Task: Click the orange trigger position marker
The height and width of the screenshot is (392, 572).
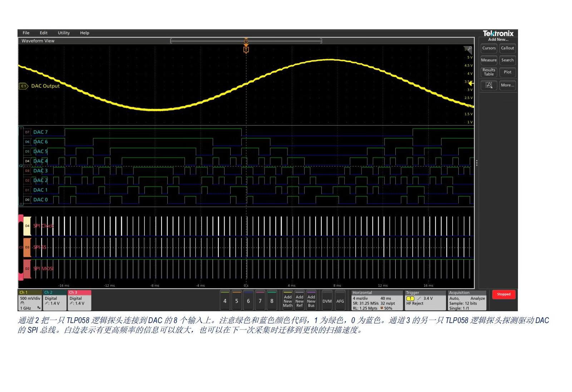Action: 246,50
